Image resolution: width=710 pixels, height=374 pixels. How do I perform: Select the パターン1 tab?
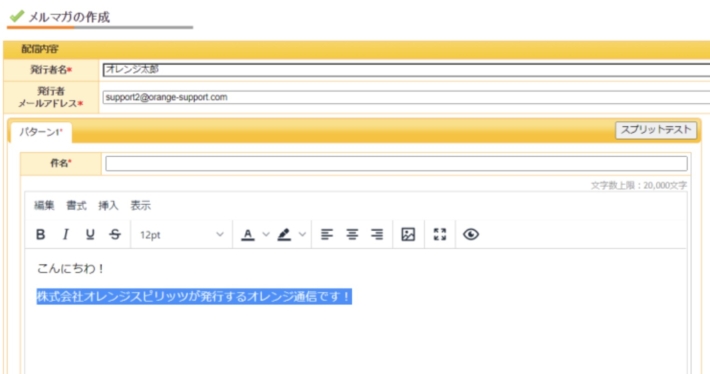click(41, 132)
